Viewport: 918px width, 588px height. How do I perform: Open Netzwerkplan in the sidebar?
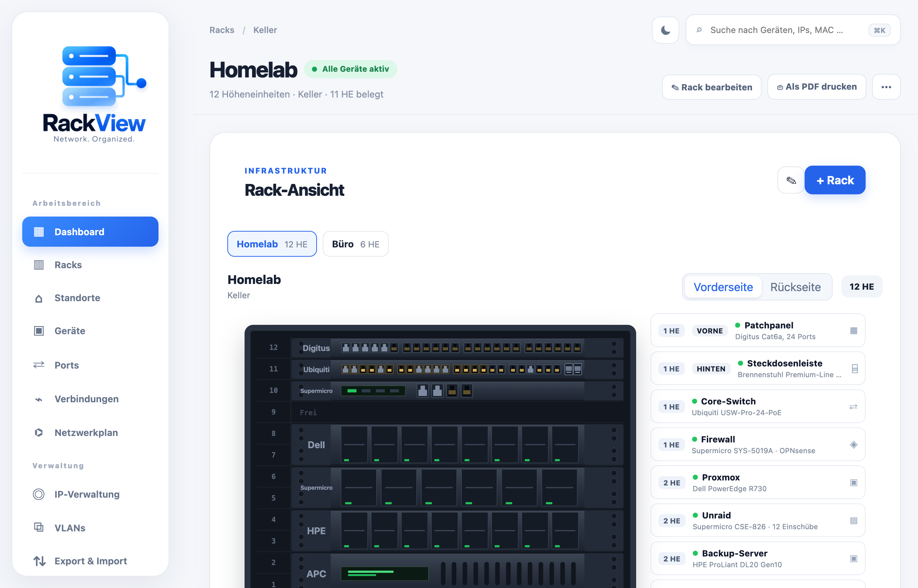pyautogui.click(x=90, y=433)
